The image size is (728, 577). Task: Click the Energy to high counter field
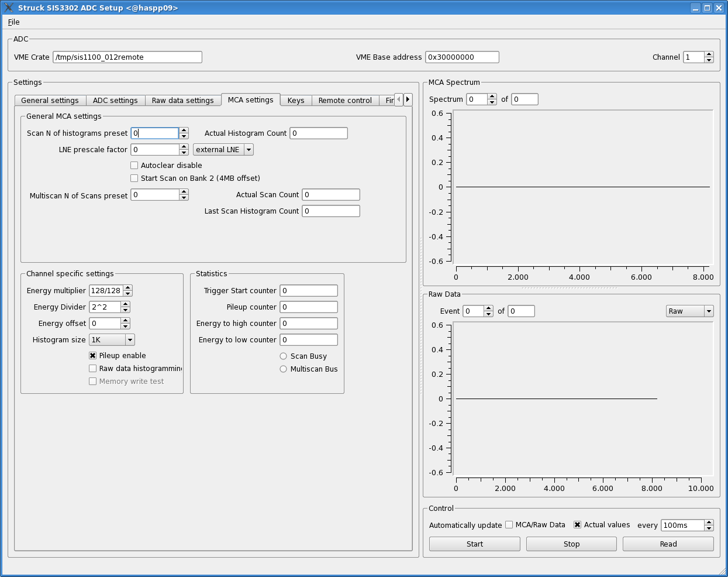coord(309,324)
